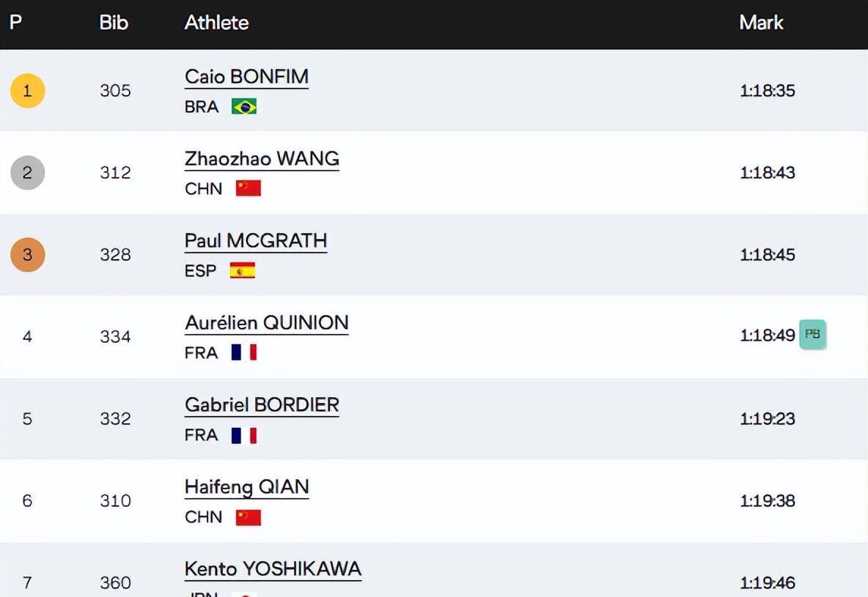The width and height of the screenshot is (868, 597).
Task: Click the Bib column header
Action: 114,23
